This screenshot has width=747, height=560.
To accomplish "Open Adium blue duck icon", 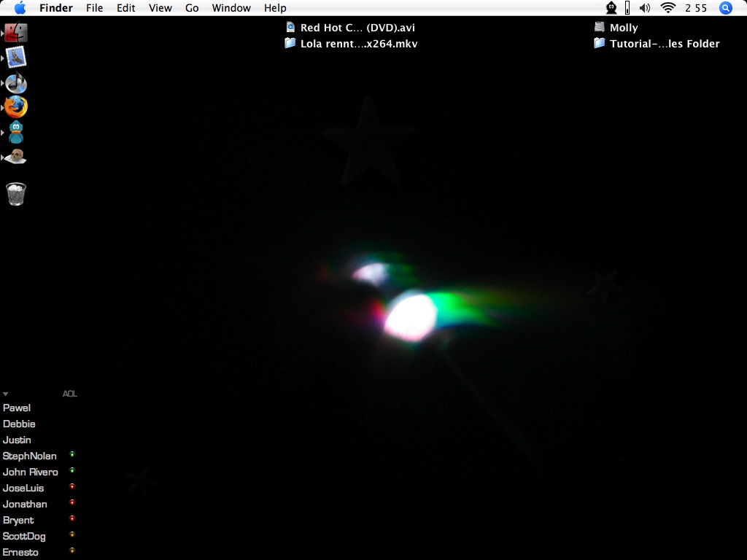I will pos(16,132).
